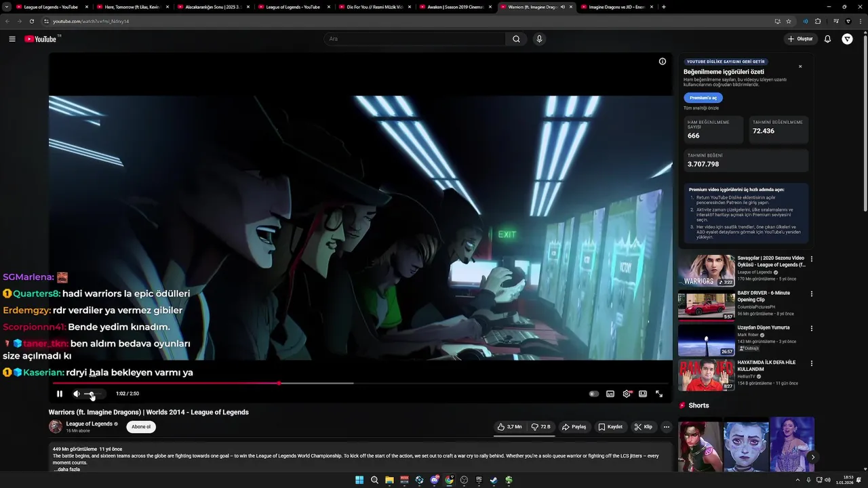Viewport: 868px width, 488px height.
Task: Open the YouTube hamburger guide menu
Action: pos(12,39)
